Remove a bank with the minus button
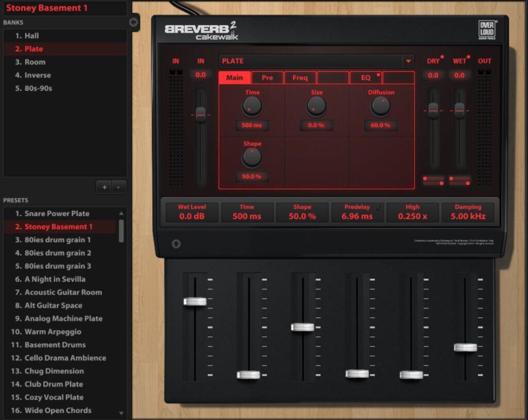 click(x=118, y=187)
